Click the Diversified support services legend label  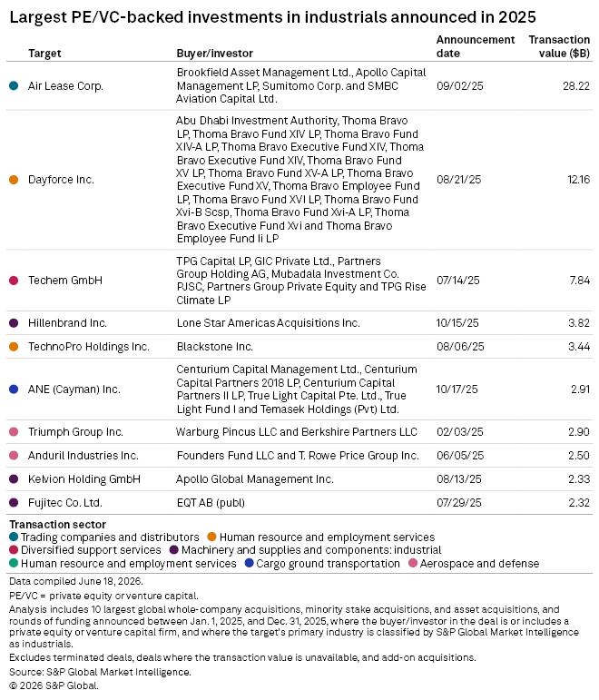click(91, 550)
